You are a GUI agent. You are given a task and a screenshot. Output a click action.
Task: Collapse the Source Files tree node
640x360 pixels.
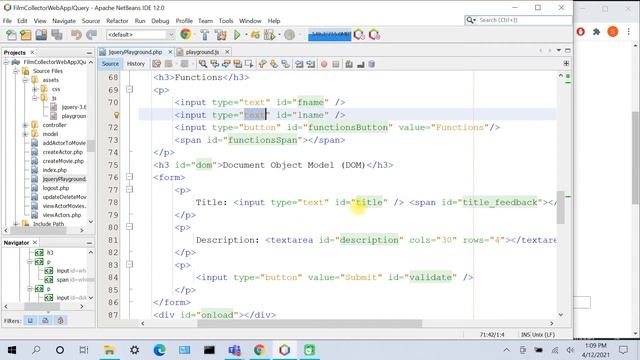pos(16,71)
